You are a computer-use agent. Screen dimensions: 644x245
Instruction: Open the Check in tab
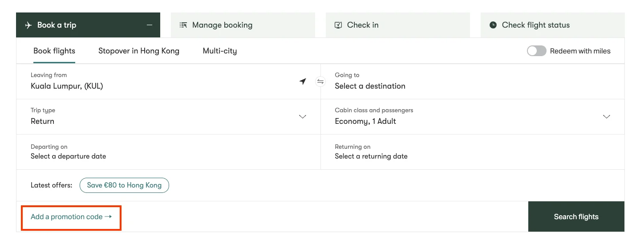tap(398, 25)
